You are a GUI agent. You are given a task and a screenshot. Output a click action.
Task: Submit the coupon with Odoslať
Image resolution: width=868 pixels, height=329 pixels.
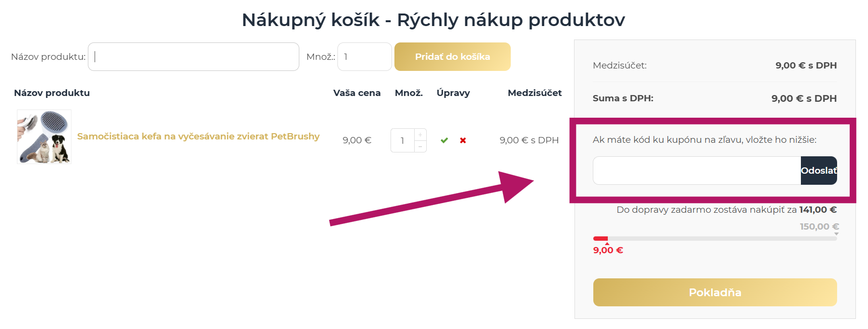(x=819, y=171)
